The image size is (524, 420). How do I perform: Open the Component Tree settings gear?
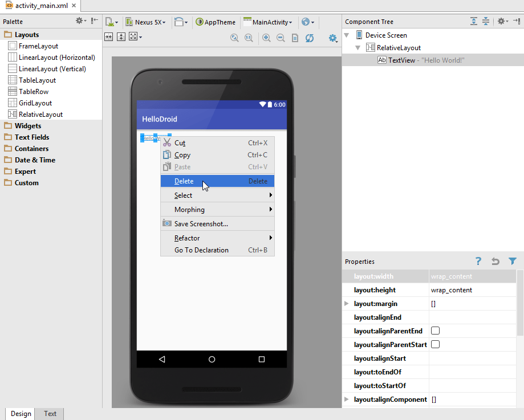(x=502, y=21)
